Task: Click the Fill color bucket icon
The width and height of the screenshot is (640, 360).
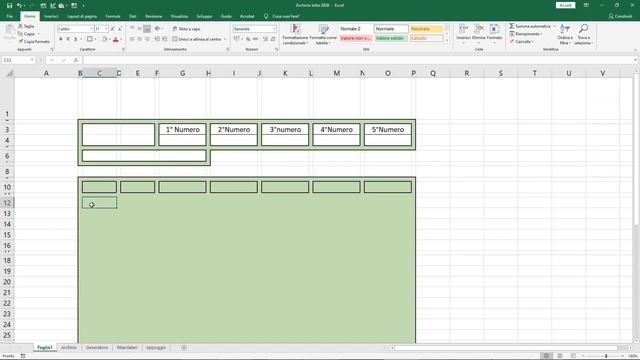Action: pyautogui.click(x=104, y=39)
